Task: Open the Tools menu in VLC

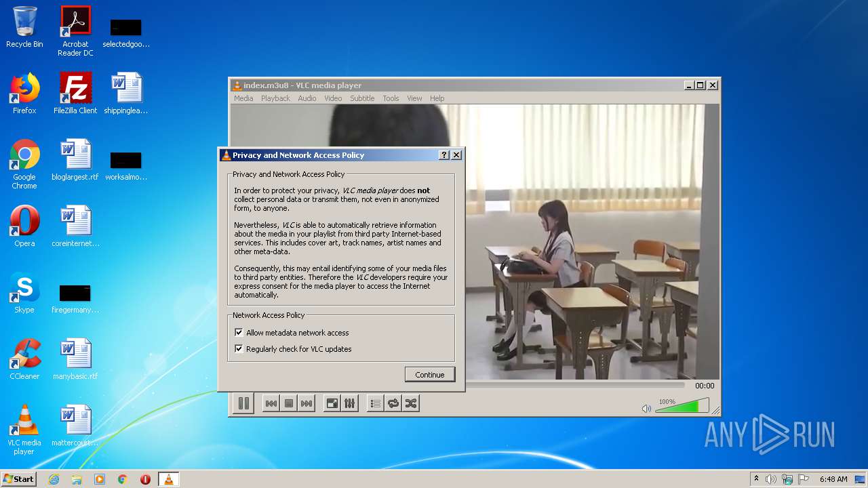Action: click(x=391, y=98)
